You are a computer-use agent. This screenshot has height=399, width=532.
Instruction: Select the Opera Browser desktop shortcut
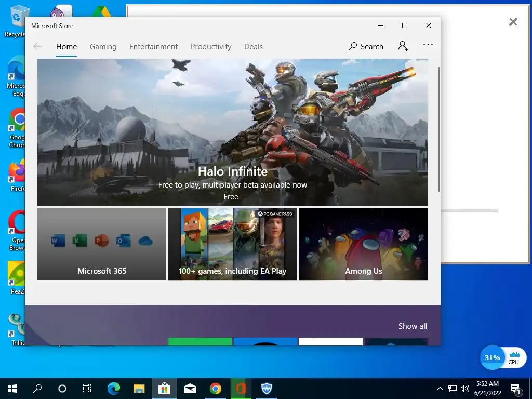click(17, 231)
